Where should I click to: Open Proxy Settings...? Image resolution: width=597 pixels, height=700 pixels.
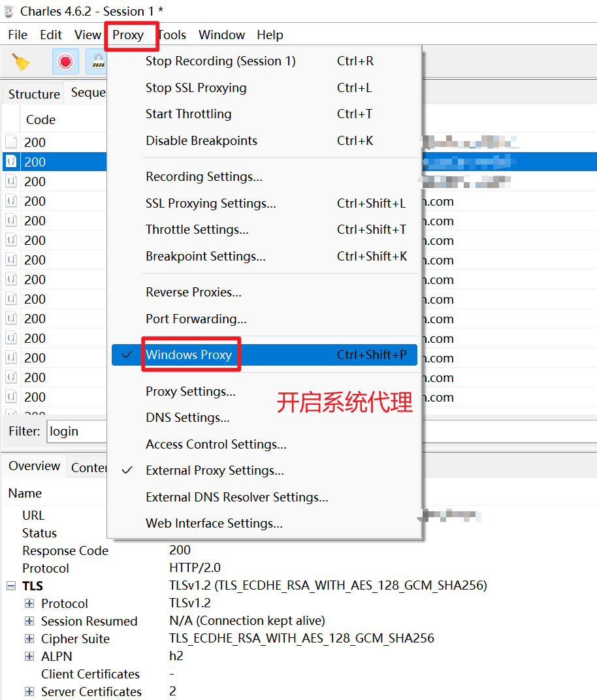(x=265, y=392)
